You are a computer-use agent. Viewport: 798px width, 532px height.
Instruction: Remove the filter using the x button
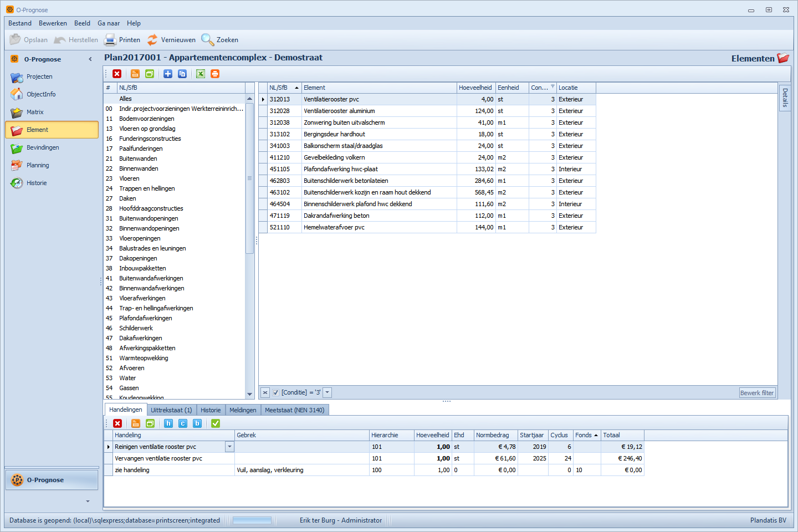(265, 392)
